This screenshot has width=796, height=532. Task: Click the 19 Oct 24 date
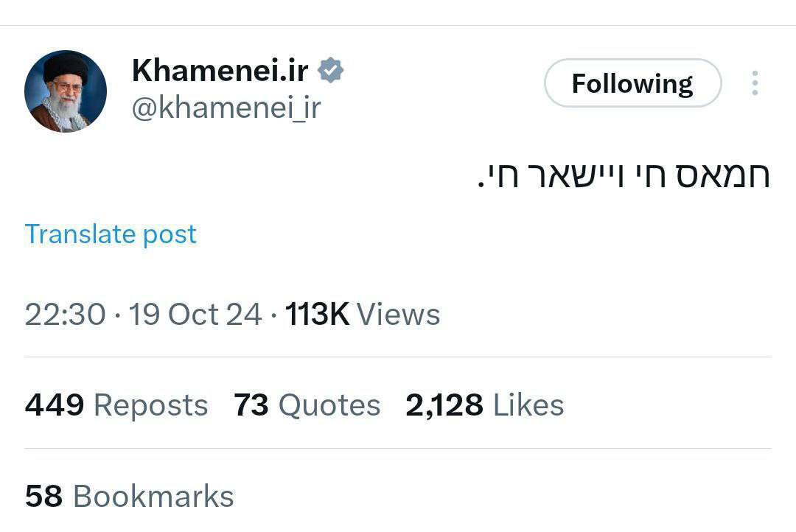[x=195, y=315]
